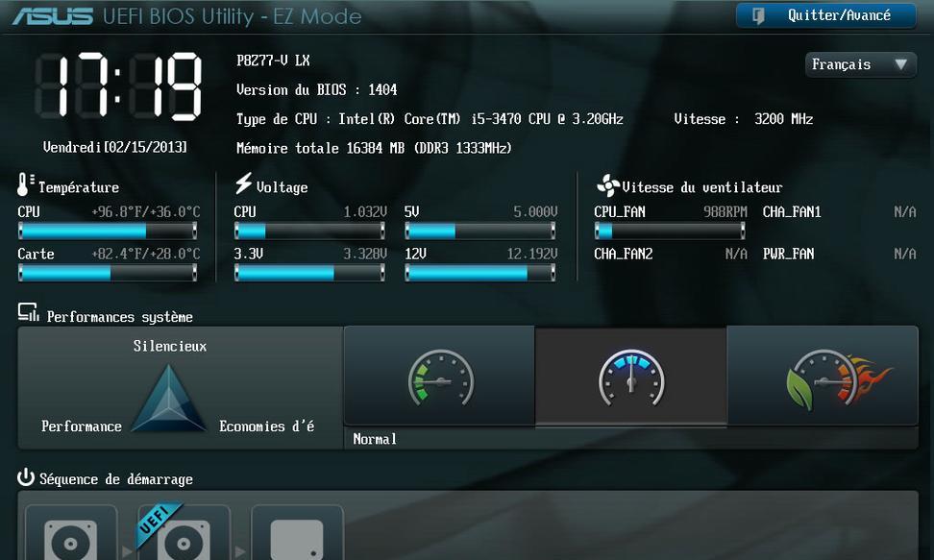Image resolution: width=934 pixels, height=560 pixels.
Task: Click the 'Economies d'é' label
Action: tap(266, 426)
